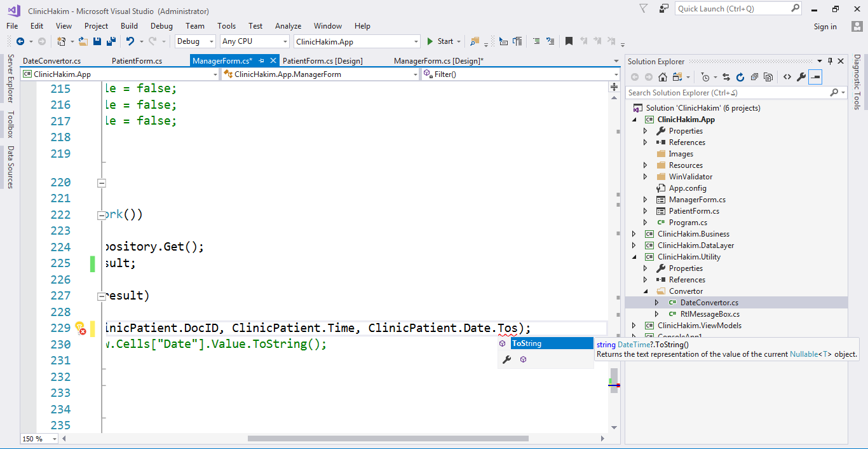Toggle Show All Files in Solution Explorer

pos(768,77)
